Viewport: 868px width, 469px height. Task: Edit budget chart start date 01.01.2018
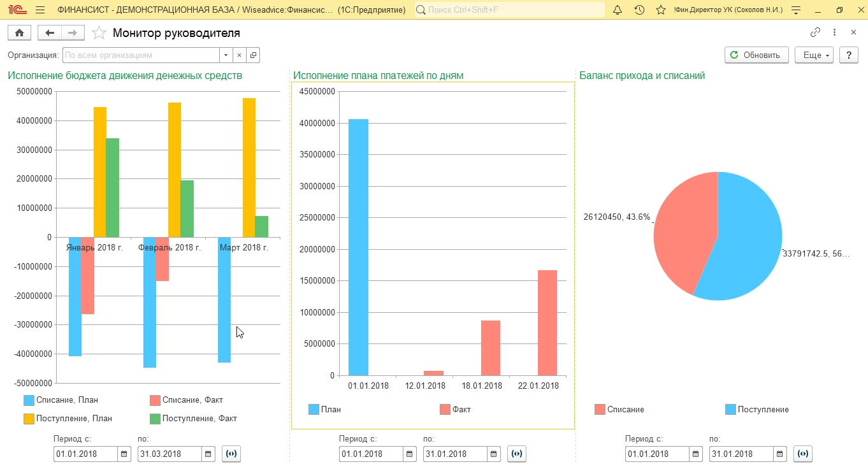[x=86, y=454]
